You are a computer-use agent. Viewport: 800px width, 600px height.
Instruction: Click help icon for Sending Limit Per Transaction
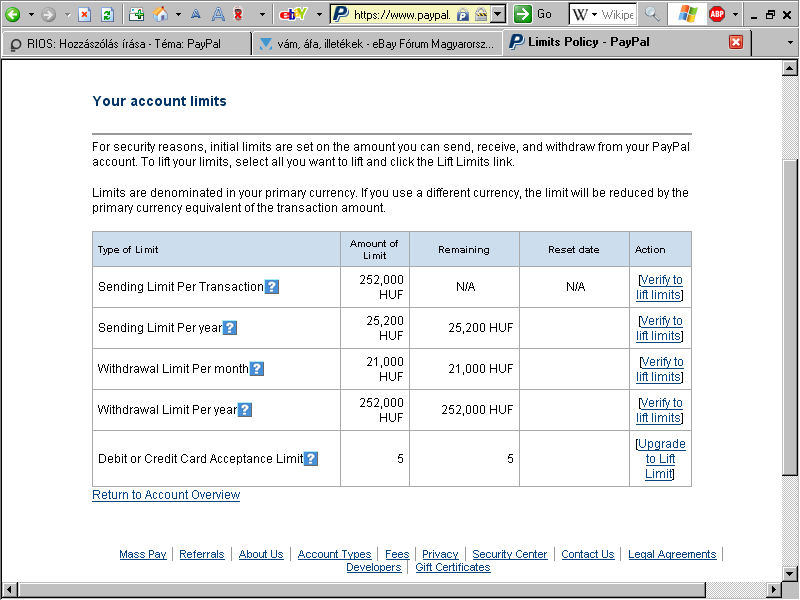(272, 287)
